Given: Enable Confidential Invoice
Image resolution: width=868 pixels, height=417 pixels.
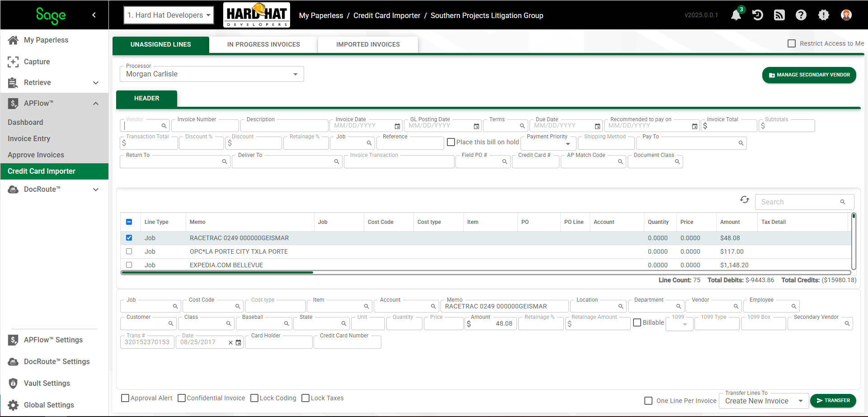Looking at the screenshot, I should click(182, 398).
